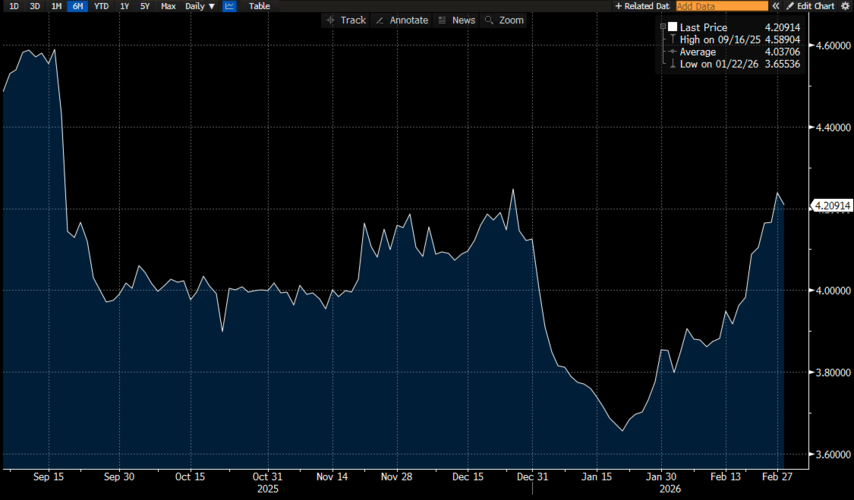Select the 1Y time range

point(124,6)
